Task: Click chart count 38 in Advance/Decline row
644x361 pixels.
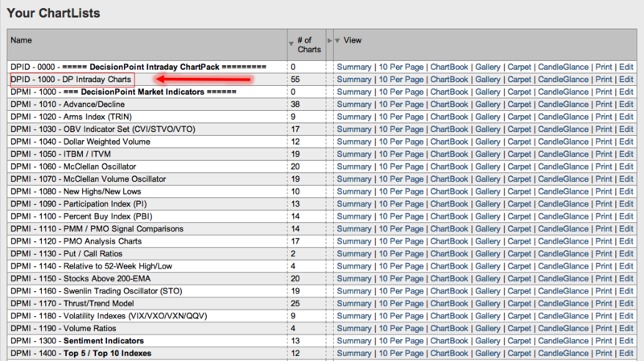Action: [295, 105]
